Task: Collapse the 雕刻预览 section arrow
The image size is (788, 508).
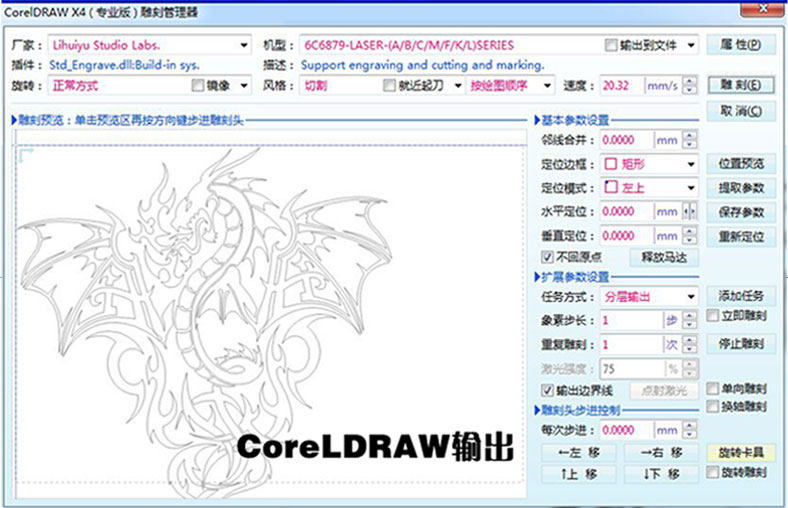Action: 14,120
